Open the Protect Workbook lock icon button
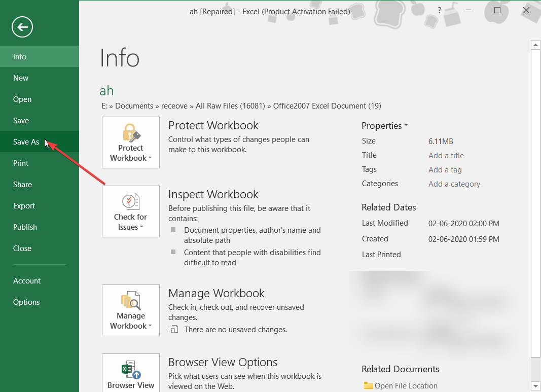 [x=131, y=142]
